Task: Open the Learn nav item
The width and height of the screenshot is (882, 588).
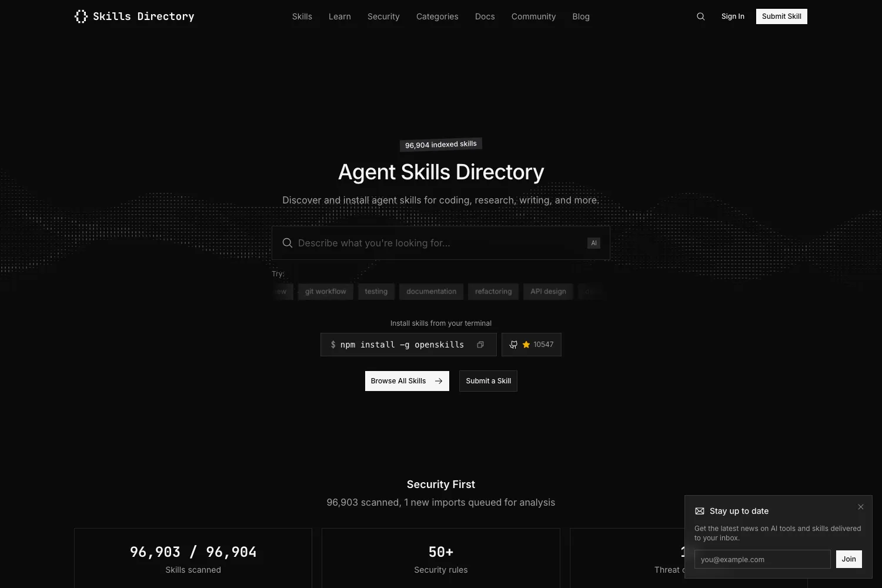Action: (340, 16)
